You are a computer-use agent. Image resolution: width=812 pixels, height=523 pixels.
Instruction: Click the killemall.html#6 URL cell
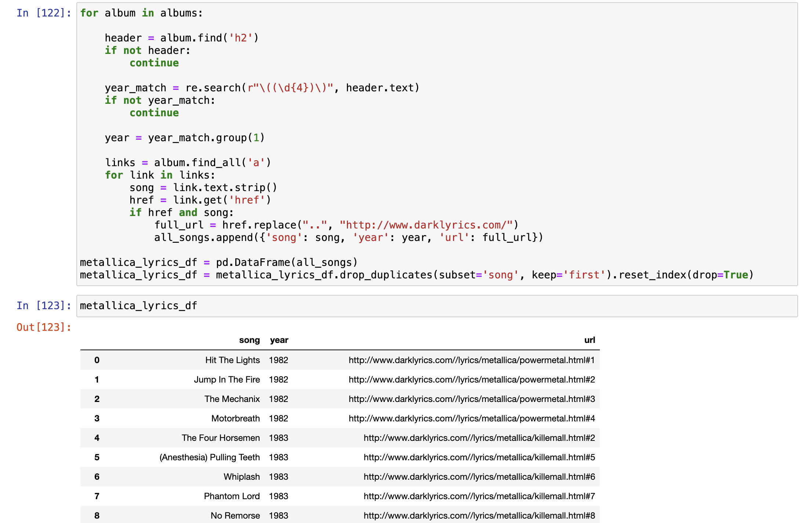coord(479,477)
